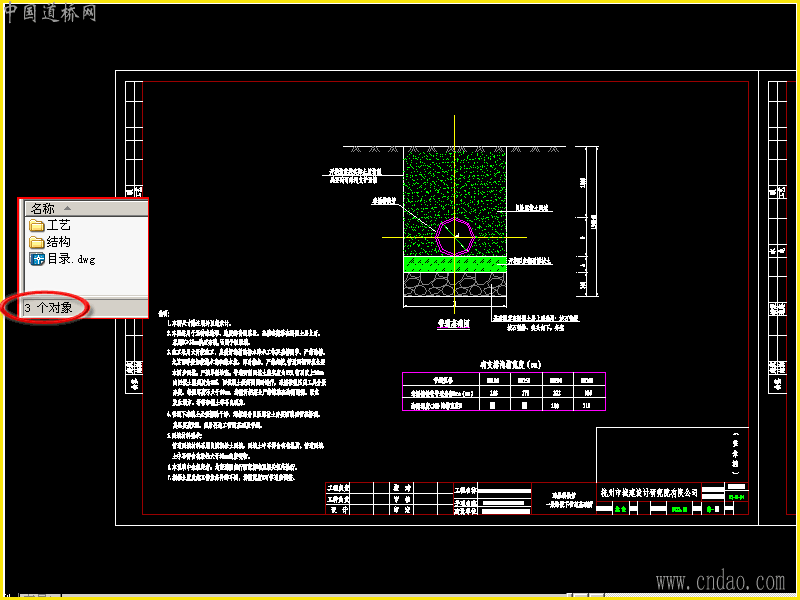The height and width of the screenshot is (600, 800).
Task: Open the 结构 folder icon
Action: click(x=36, y=242)
